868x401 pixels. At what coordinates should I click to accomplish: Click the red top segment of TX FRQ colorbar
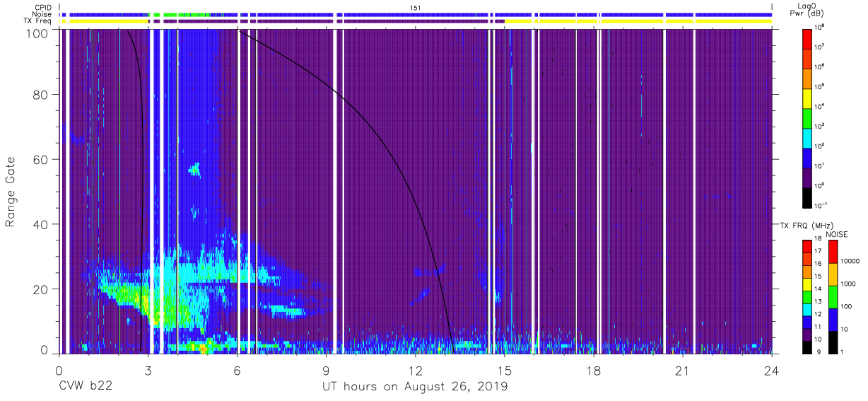[807, 246]
